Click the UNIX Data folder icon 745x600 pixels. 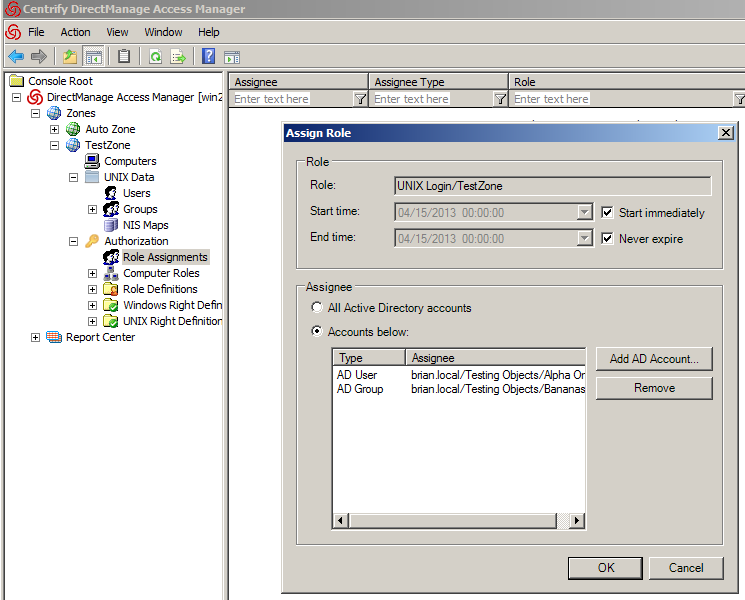[92, 177]
